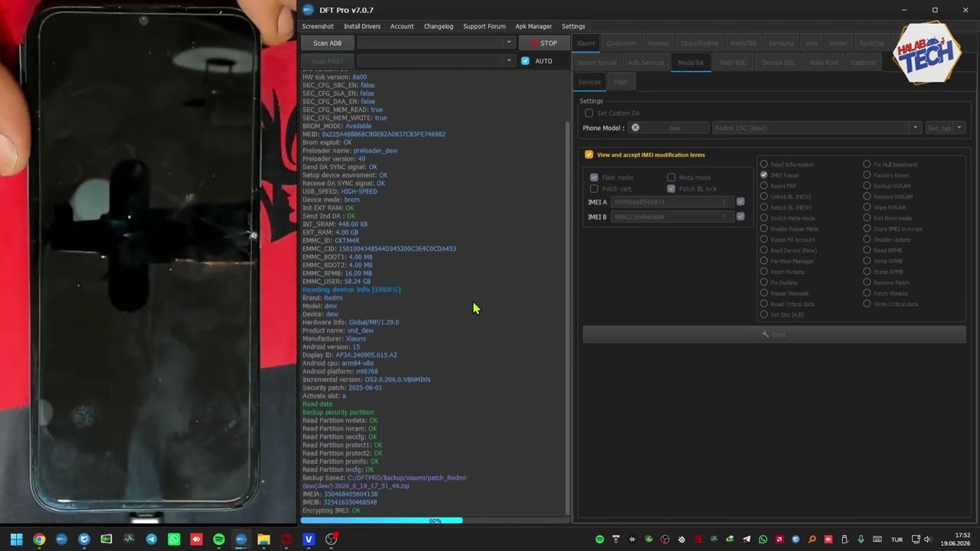Open the Flash sub-tab
Viewport: 980px width, 551px height.
pos(621,82)
